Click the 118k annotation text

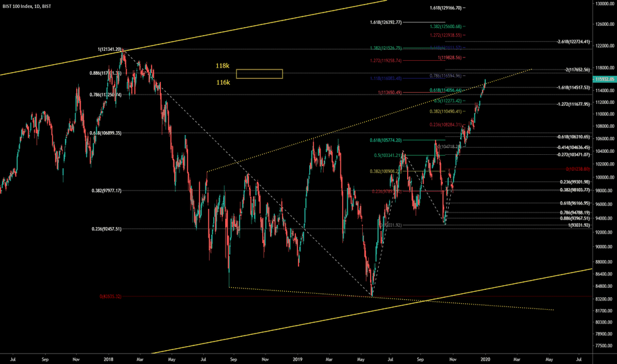tap(222, 66)
